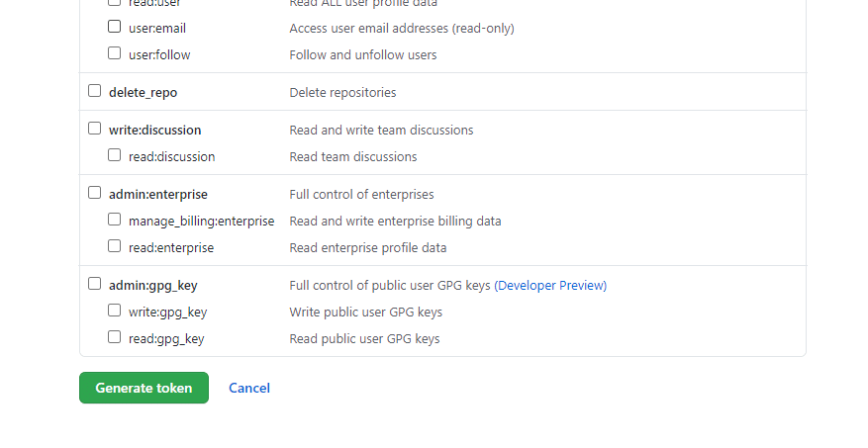Viewport: 868px width, 448px height.
Task: Check the manage_billing:enterprise checkbox
Action: coord(115,220)
